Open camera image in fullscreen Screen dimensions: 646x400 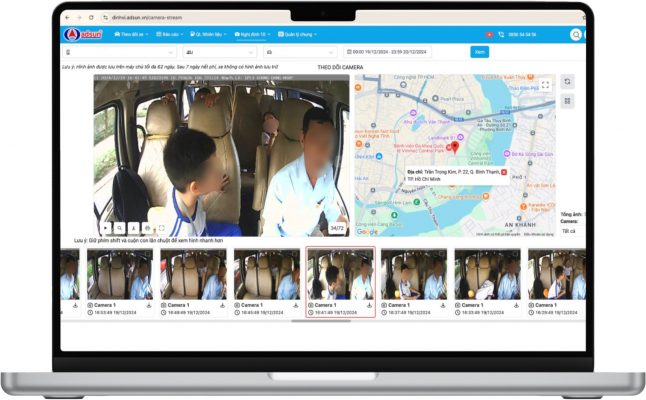[161, 228]
